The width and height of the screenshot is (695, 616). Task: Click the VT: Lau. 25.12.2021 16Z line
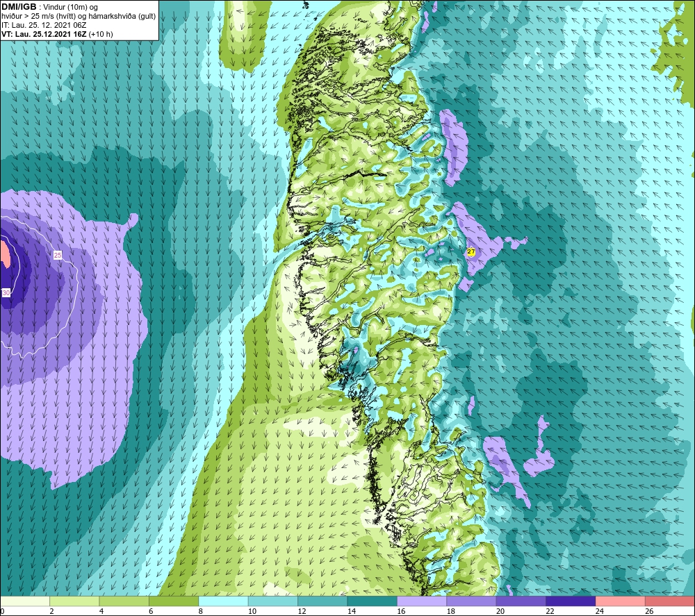pyautogui.click(x=57, y=34)
